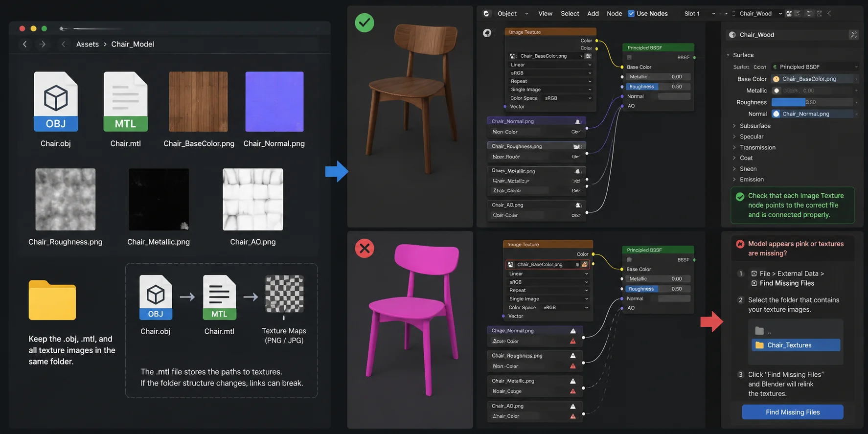The height and width of the screenshot is (434, 868).
Task: Select the Chair_BaseColor.png wood thumbnail
Action: click(198, 101)
